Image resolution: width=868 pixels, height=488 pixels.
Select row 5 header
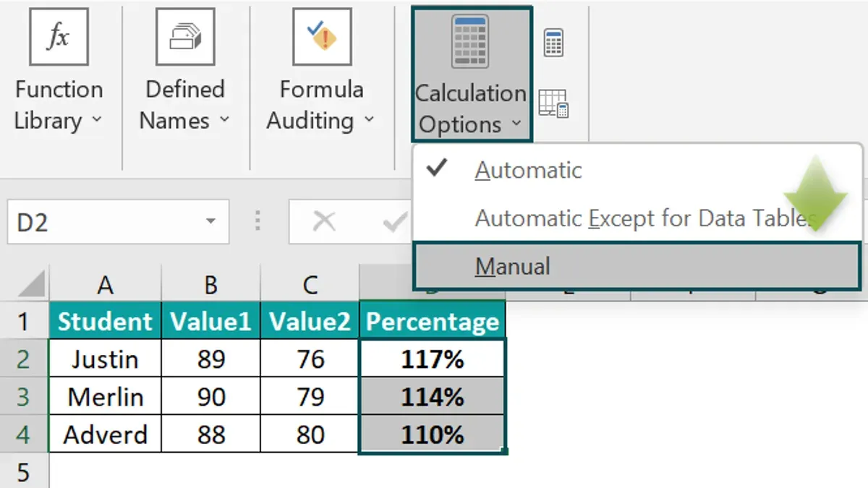[x=24, y=471]
